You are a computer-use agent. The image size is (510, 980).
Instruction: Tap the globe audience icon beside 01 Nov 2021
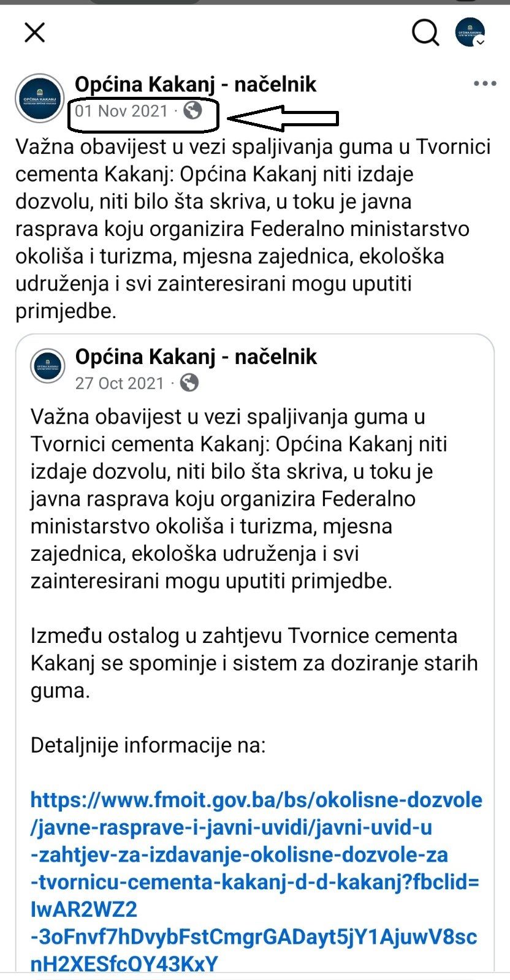tap(193, 110)
